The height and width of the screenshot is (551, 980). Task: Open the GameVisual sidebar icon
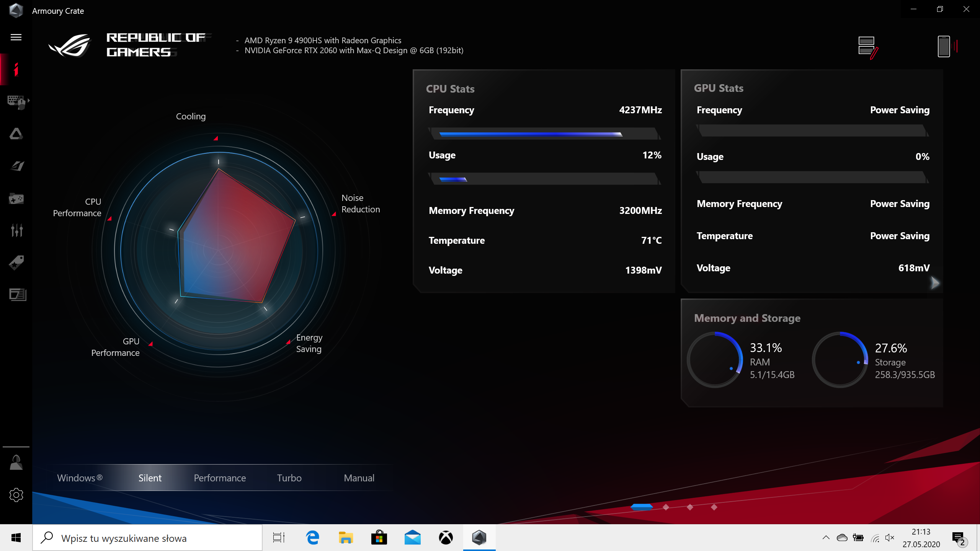[16, 166]
